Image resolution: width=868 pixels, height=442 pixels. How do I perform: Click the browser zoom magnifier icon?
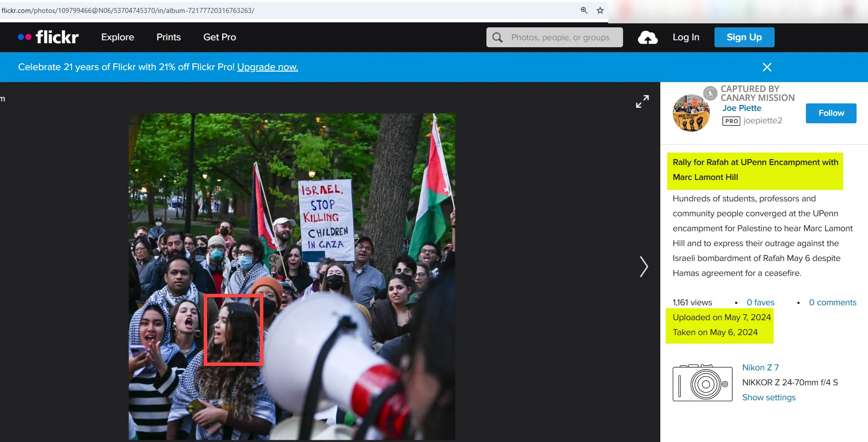click(584, 10)
